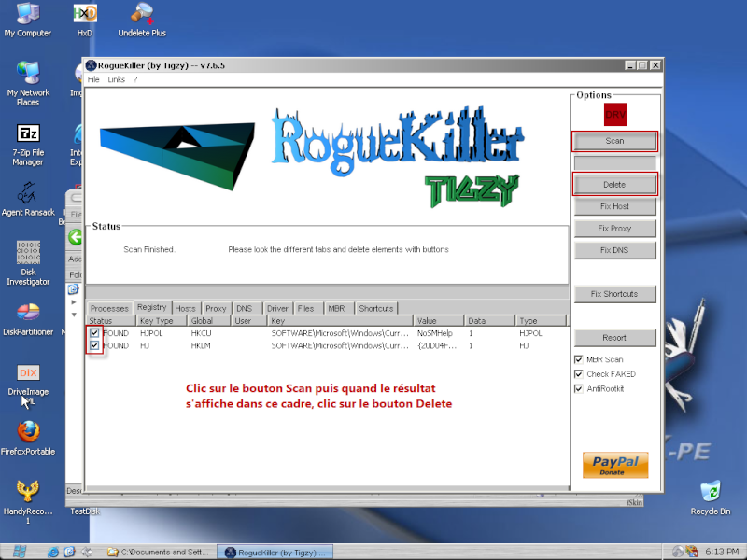The image size is (747, 560).
Task: Click the Global column header
Action: click(x=209, y=320)
